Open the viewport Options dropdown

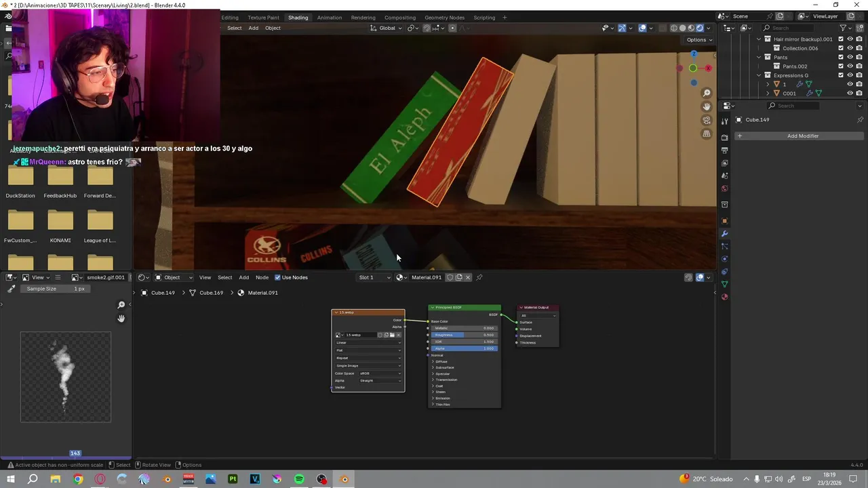click(699, 39)
